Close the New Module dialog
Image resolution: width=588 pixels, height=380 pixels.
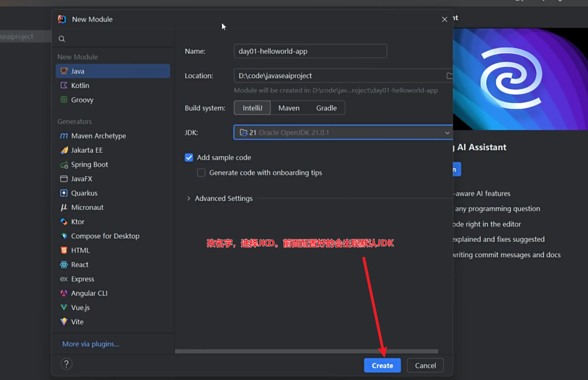(445, 19)
